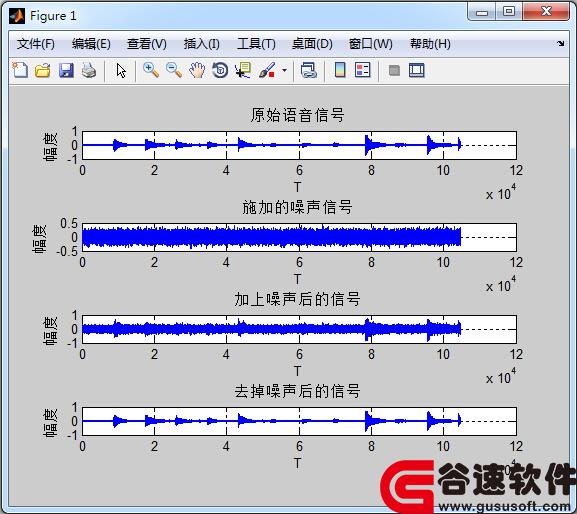The height and width of the screenshot is (514, 577).
Task: Show plot tools and dock figure
Action: click(x=417, y=70)
